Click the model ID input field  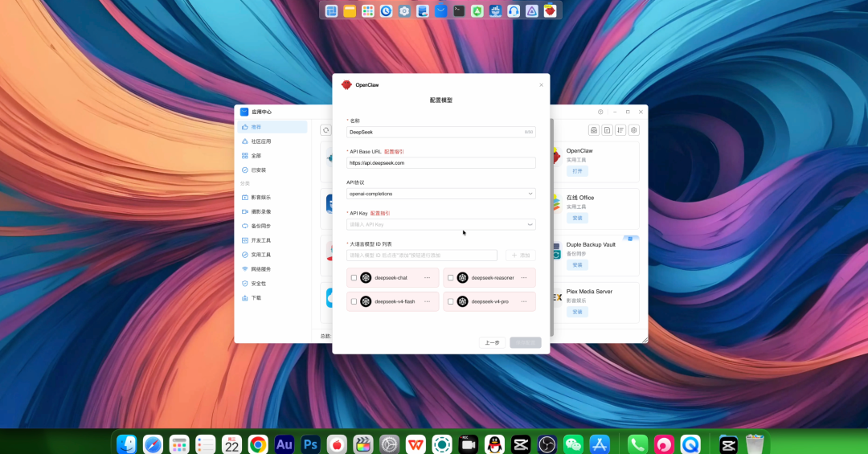tap(422, 256)
